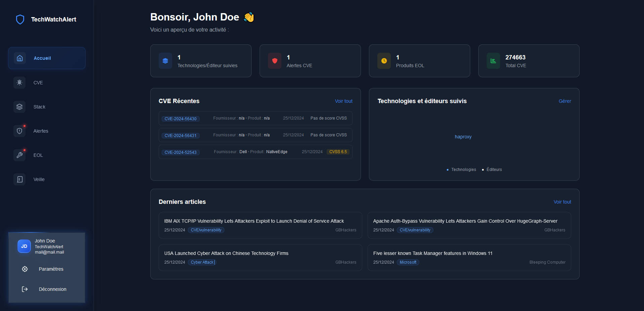Open CVE-2024-56431 badge
The image size is (644, 311).
pyautogui.click(x=180, y=136)
